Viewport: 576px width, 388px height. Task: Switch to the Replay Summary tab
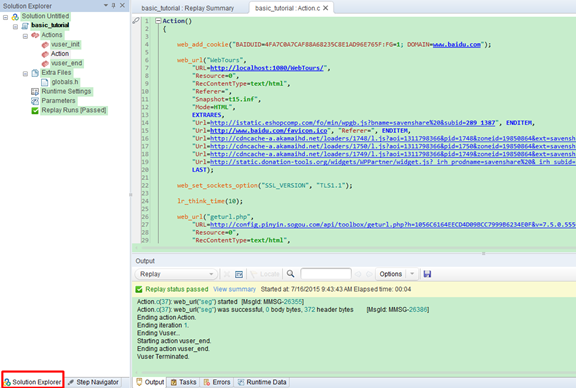click(x=187, y=8)
